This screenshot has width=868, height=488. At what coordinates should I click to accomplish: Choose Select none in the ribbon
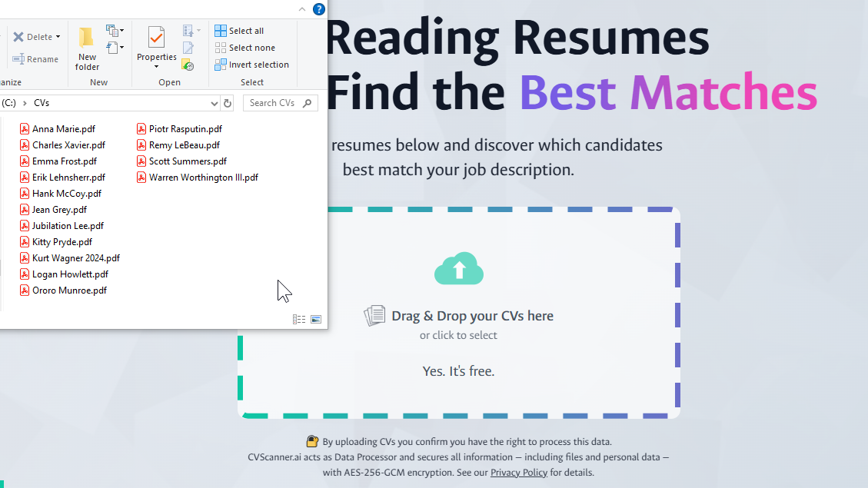pos(244,48)
